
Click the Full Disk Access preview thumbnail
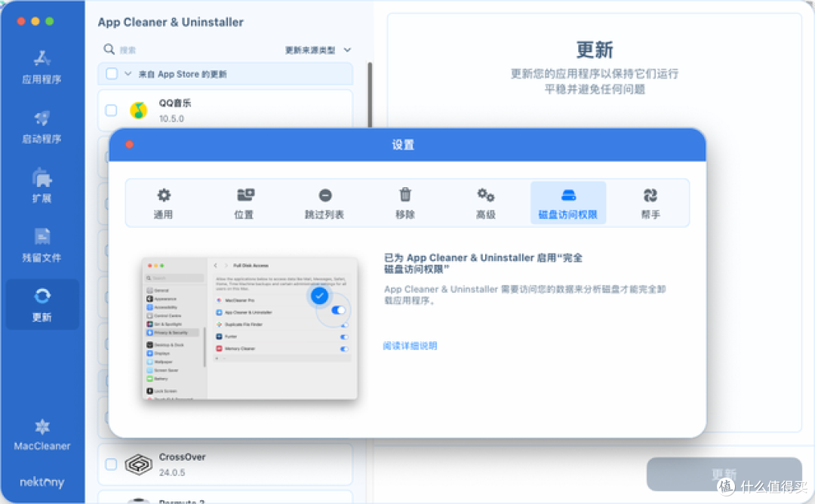pos(250,328)
